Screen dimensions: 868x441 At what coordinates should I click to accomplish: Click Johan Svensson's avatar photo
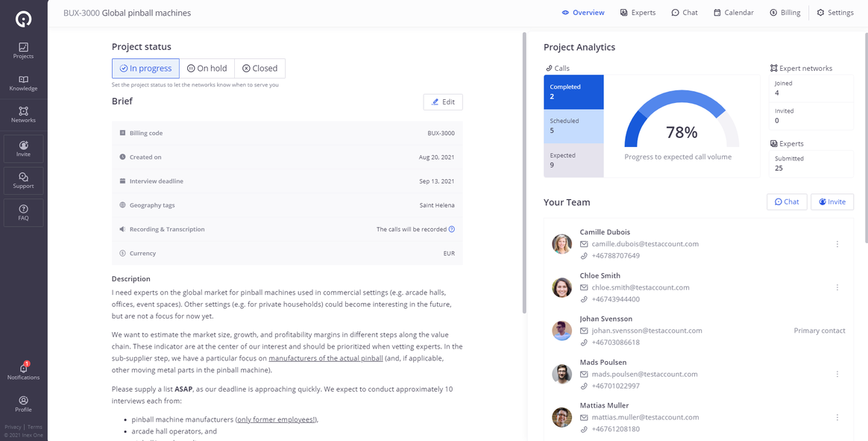click(x=562, y=331)
